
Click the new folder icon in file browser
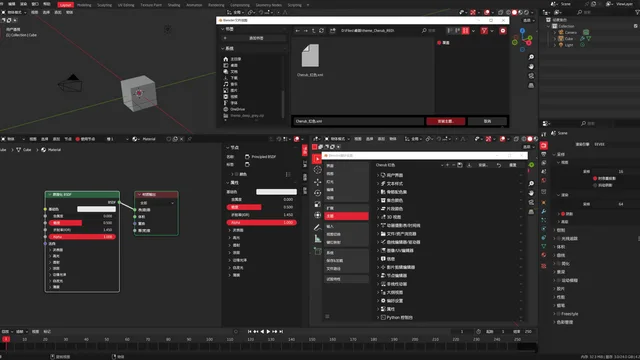coord(333,31)
